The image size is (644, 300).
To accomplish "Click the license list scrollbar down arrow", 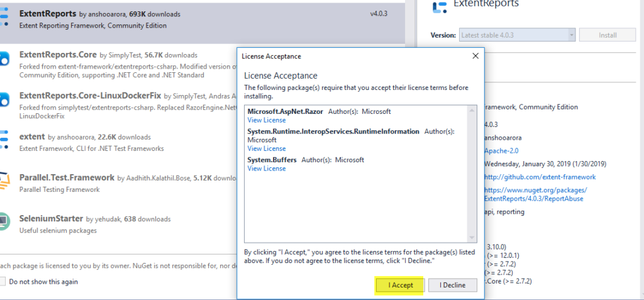I will click(472, 237).
